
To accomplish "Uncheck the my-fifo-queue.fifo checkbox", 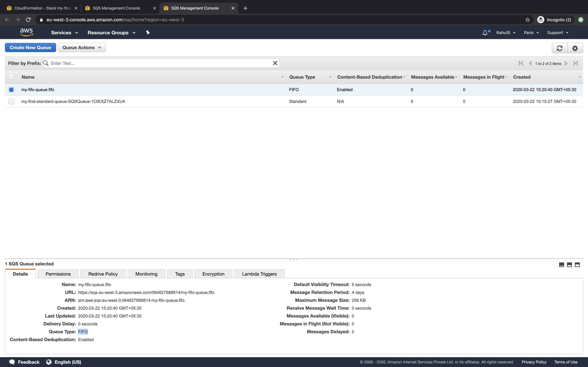I will [11, 90].
